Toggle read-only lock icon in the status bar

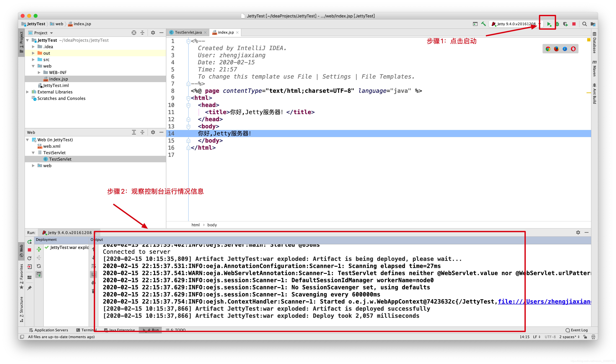(x=585, y=337)
